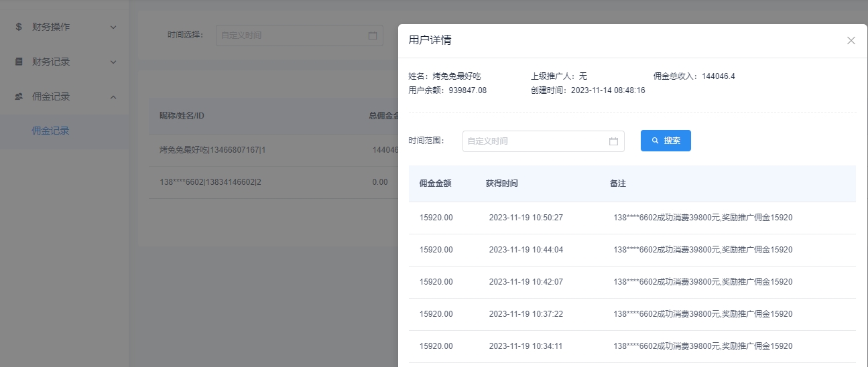The width and height of the screenshot is (868, 367).
Task: Open the 财务记录 sidebar menu
Action: coord(64,62)
